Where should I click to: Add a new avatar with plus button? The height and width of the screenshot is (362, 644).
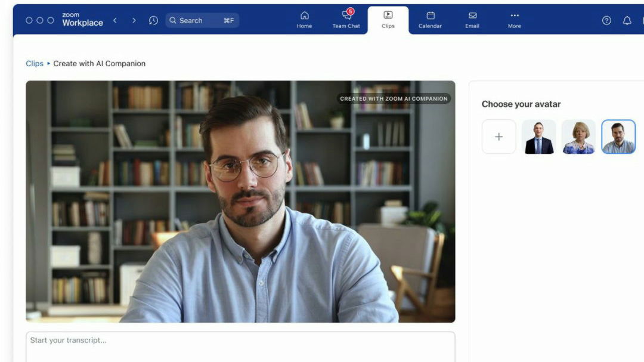(x=499, y=137)
